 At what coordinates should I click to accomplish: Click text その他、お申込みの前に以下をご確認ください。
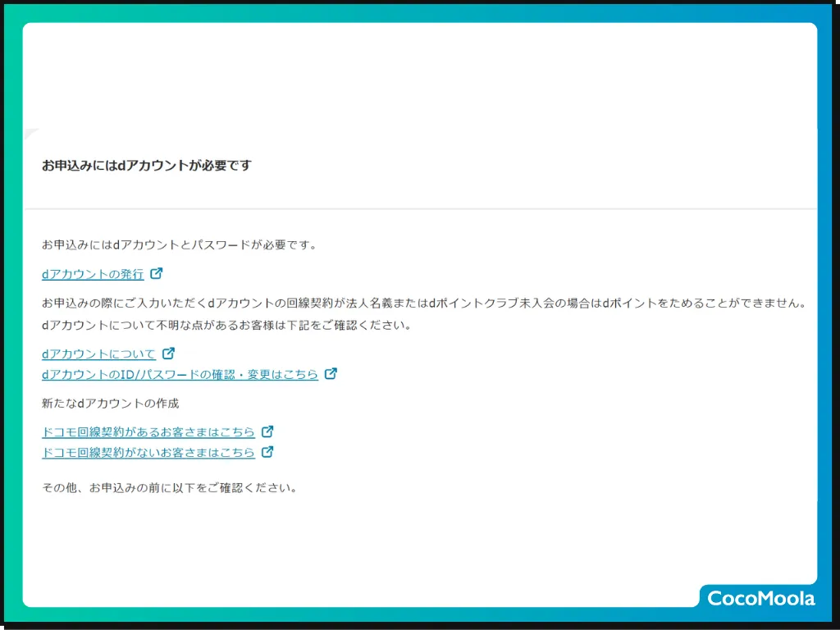169,487
